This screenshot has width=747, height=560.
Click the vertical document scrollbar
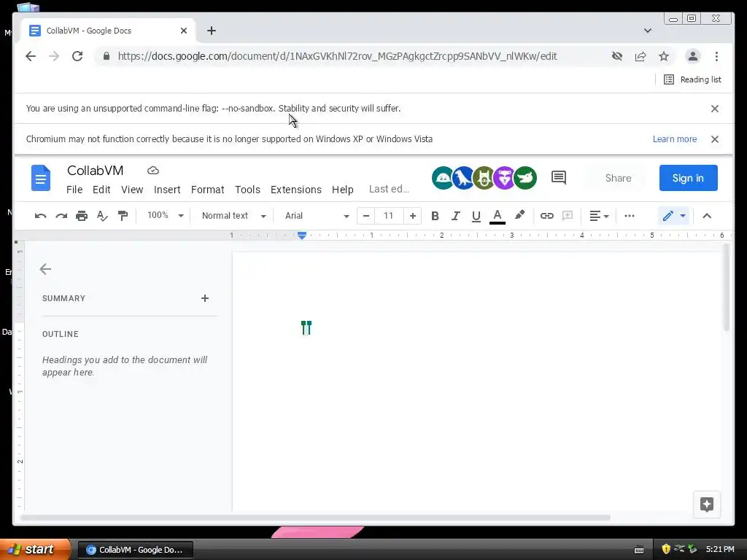pyautogui.click(x=726, y=287)
